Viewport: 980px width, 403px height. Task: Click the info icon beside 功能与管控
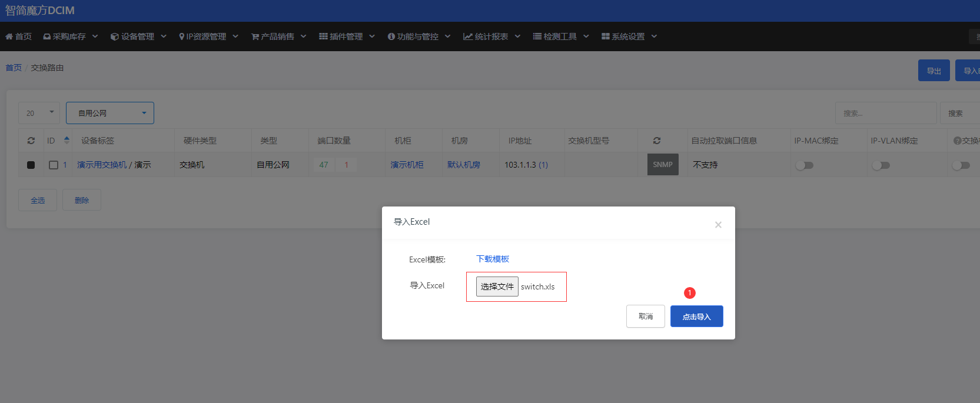click(x=391, y=36)
